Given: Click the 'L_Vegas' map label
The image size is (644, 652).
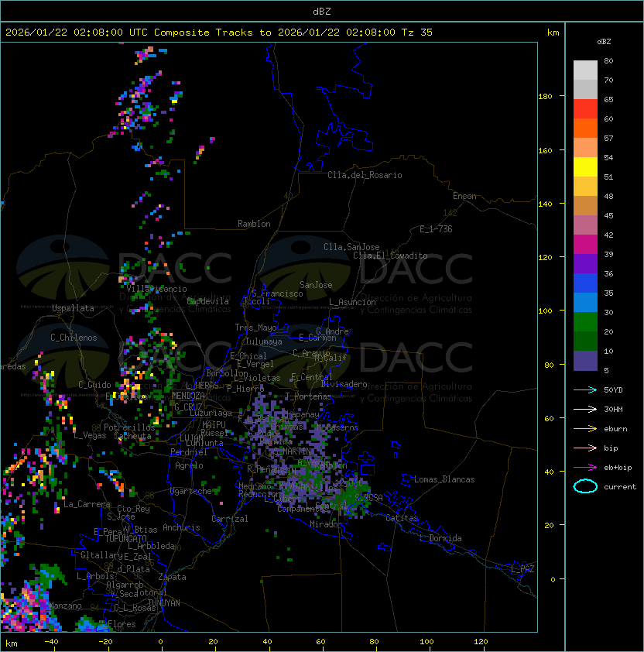Looking at the screenshot, I should pyautogui.click(x=90, y=435).
